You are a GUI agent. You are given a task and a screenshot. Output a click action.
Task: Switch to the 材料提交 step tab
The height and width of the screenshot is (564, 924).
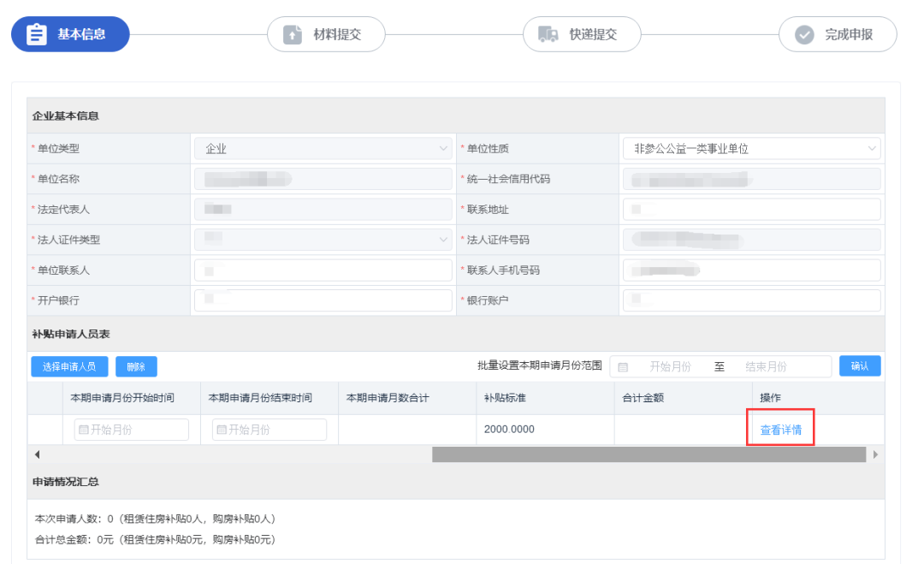(x=326, y=34)
